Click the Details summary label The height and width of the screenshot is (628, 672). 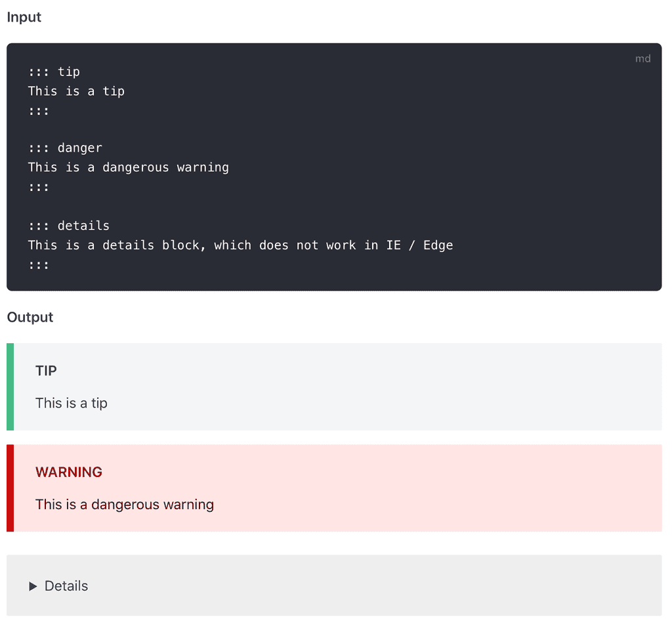(66, 586)
